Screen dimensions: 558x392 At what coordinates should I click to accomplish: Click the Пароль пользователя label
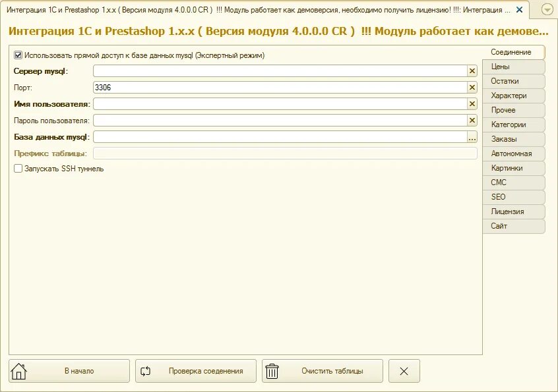52,121
